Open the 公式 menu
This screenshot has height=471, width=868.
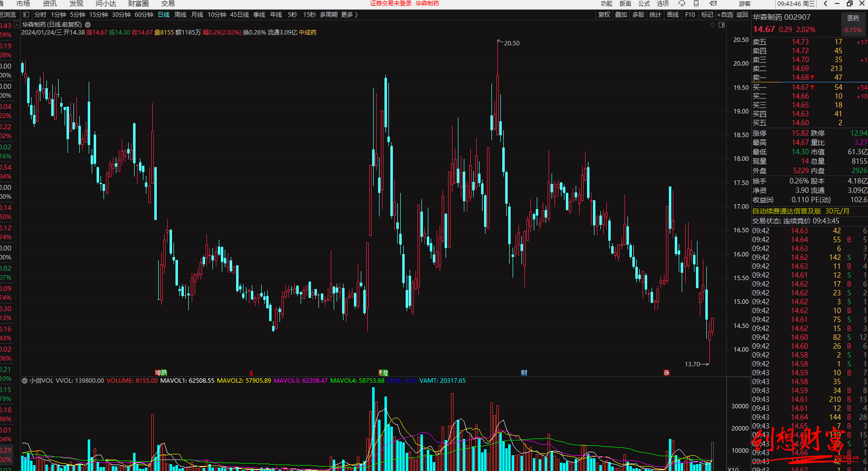(644, 3)
